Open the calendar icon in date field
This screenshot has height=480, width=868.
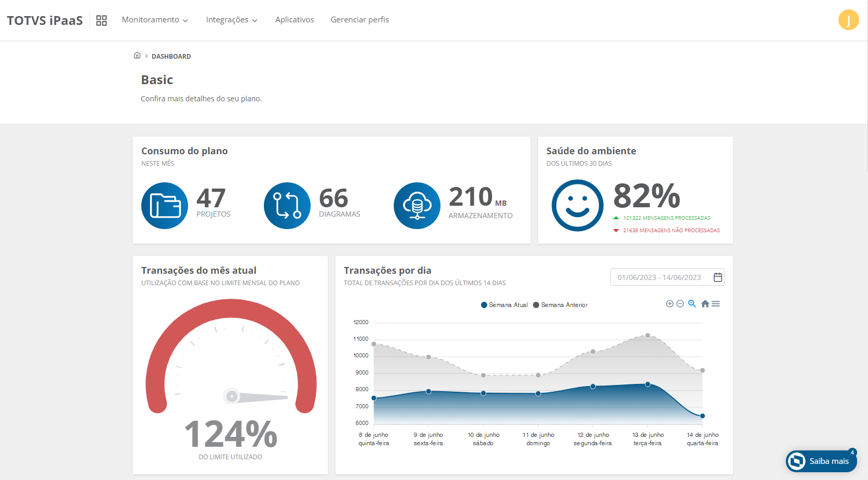click(x=717, y=277)
